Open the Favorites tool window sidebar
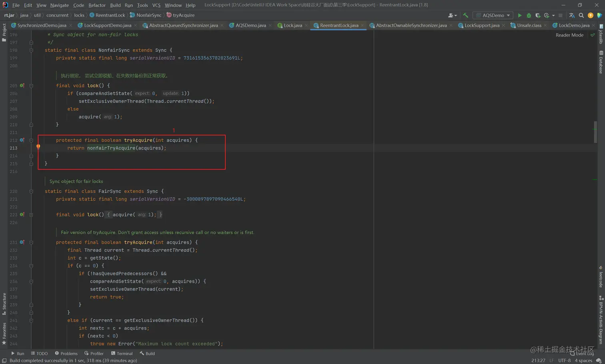This screenshot has width=605, height=364. (x=4, y=334)
